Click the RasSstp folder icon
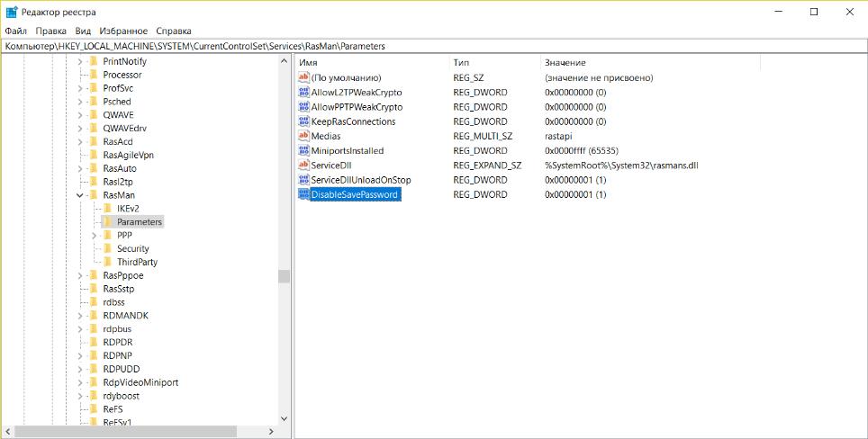The height and width of the screenshot is (439, 868). point(93,289)
